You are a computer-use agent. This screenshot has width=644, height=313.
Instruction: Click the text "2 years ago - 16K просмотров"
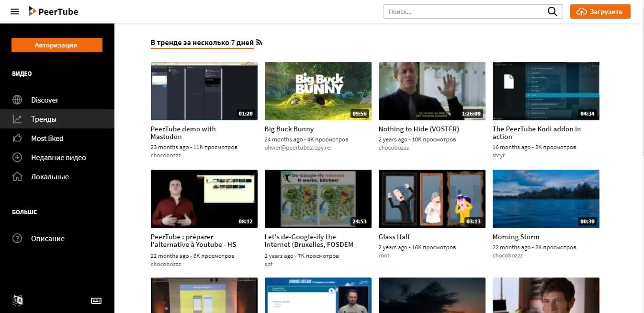(418, 247)
